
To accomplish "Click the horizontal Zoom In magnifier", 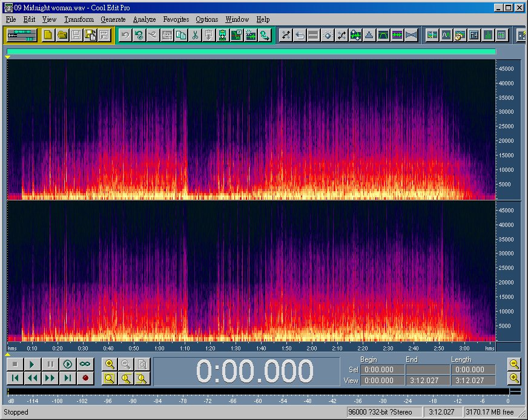I will (110, 364).
